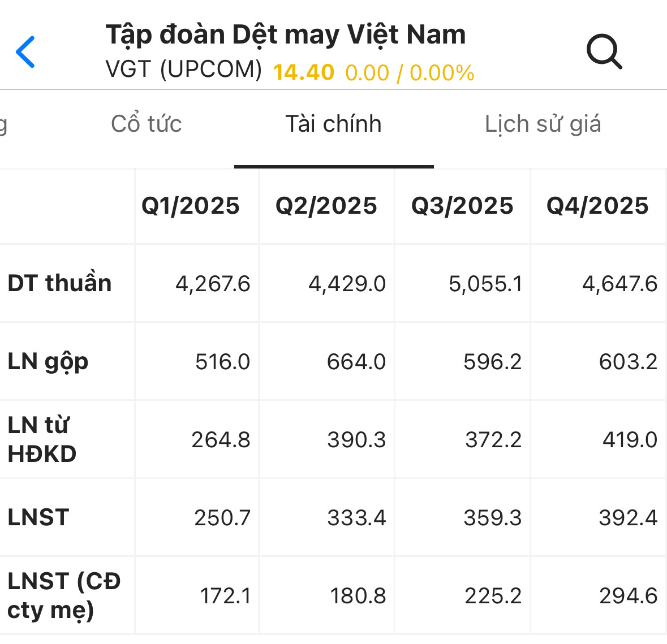Select the Q4/2025 column header
This screenshot has height=644, width=667.
click(x=597, y=206)
